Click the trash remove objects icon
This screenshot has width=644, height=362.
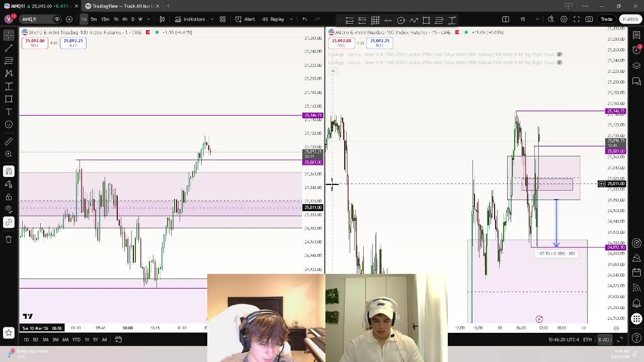pyautogui.click(x=9, y=239)
